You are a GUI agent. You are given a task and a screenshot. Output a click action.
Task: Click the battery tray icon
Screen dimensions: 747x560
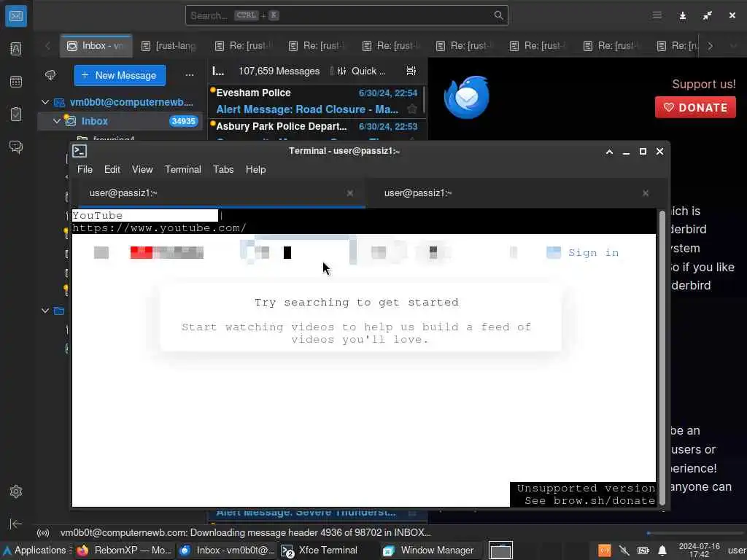[643, 551]
